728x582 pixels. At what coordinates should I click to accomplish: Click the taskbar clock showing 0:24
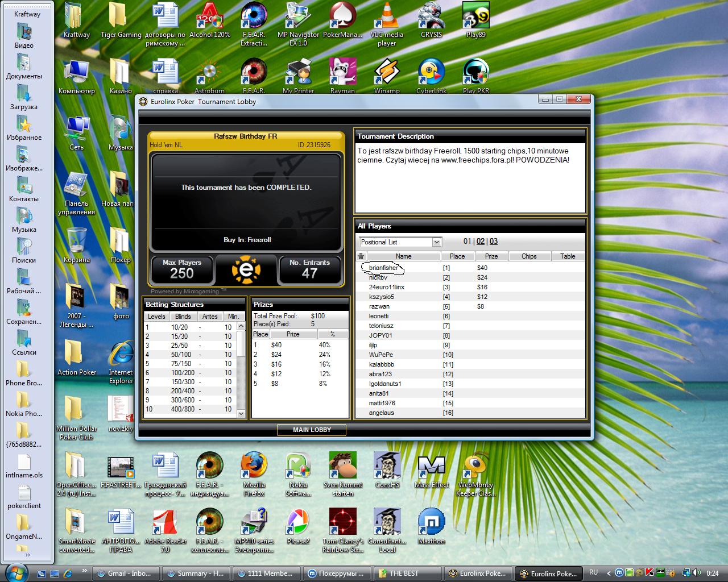(712, 573)
